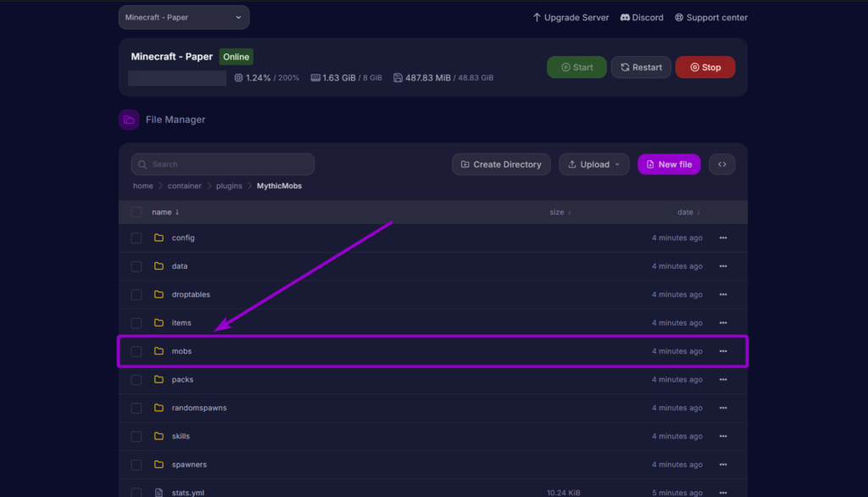The width and height of the screenshot is (868, 497).
Task: Click the server resource progress bar
Action: click(x=176, y=77)
